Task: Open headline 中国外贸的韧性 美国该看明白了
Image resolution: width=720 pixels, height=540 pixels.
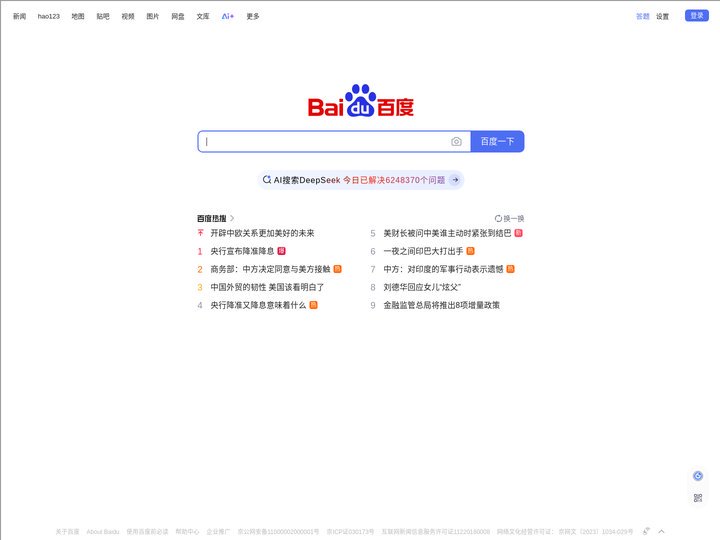Action: click(x=267, y=287)
